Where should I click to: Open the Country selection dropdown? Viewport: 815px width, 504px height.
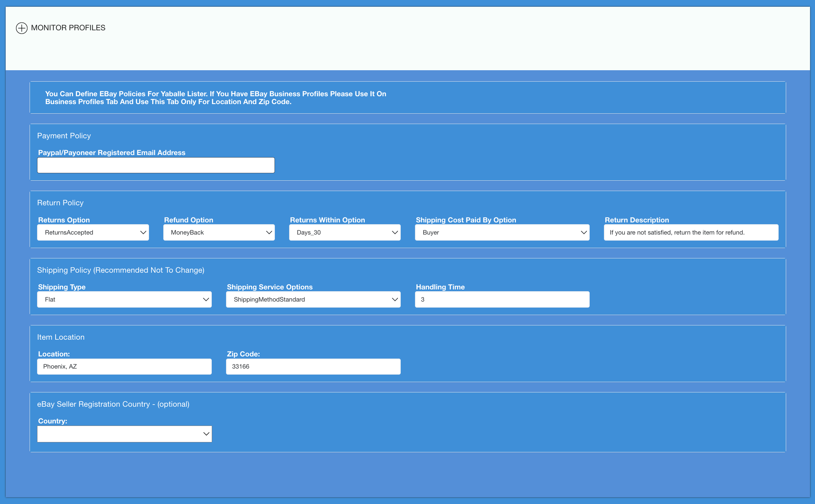(124, 434)
